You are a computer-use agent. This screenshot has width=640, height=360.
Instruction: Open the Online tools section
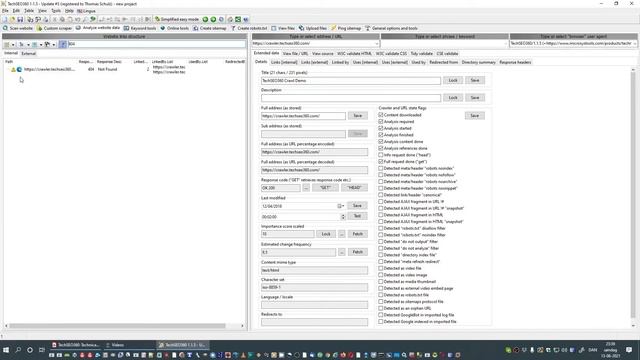pos(174,28)
